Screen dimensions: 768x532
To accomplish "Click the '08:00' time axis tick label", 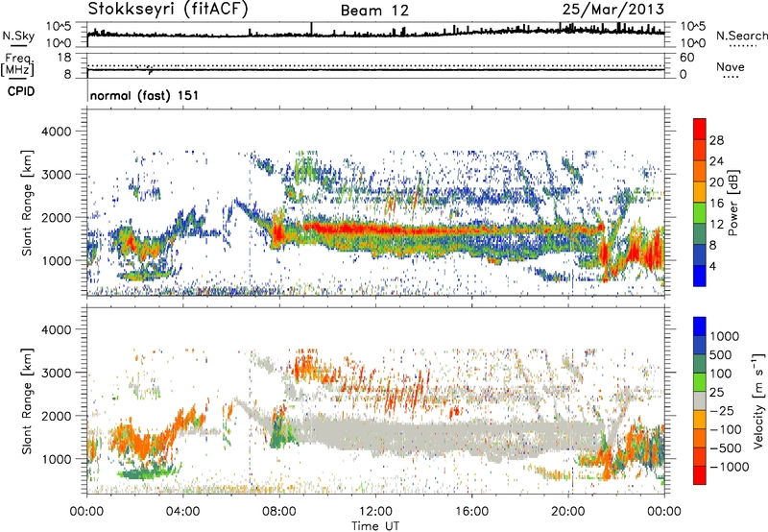I will click(x=279, y=512).
